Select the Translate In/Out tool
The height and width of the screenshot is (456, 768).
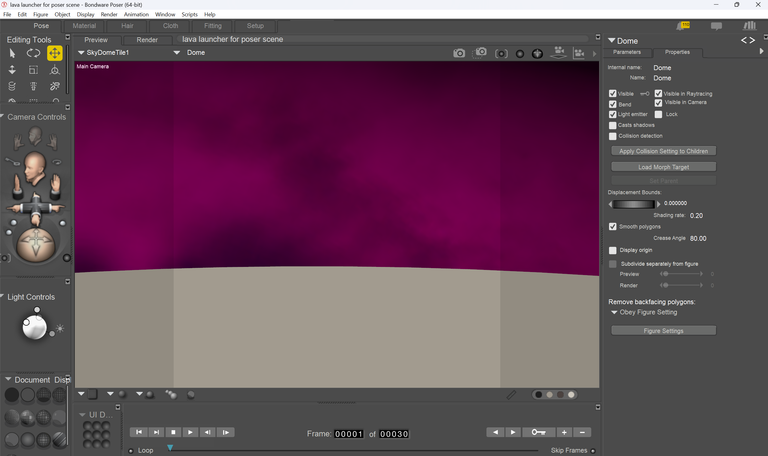click(12, 70)
